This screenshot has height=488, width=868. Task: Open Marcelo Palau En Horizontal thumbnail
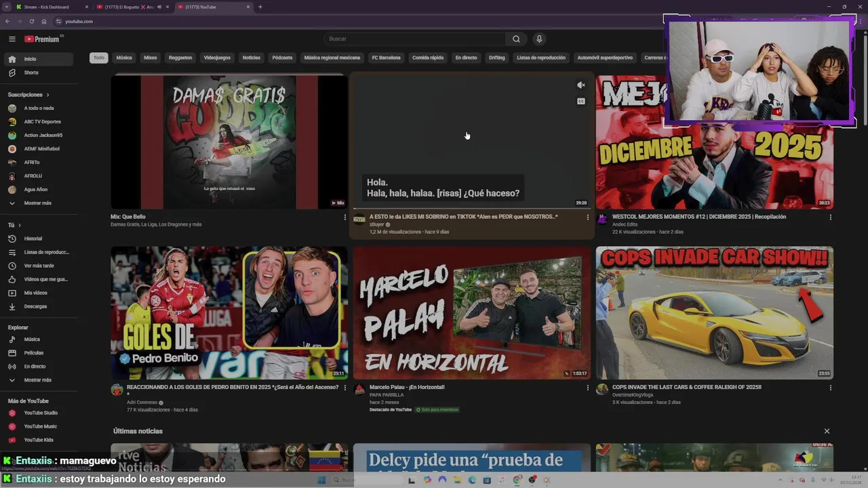[x=472, y=312]
